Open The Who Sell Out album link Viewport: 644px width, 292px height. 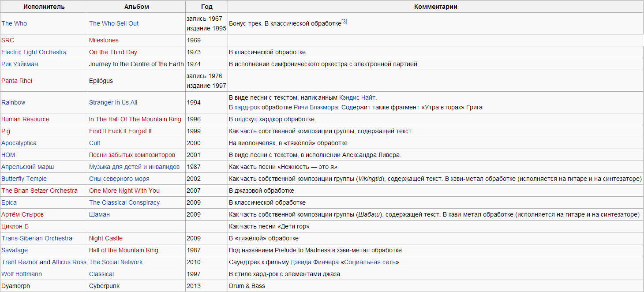tap(114, 23)
